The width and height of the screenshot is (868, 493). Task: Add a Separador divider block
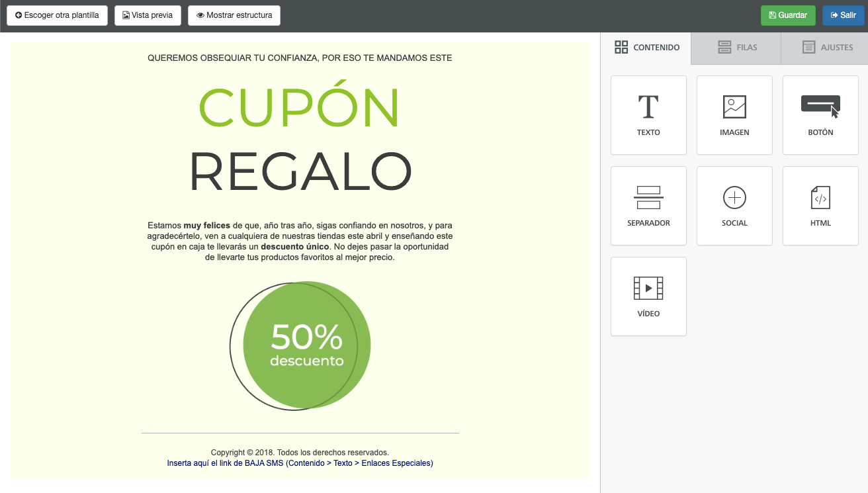point(648,205)
